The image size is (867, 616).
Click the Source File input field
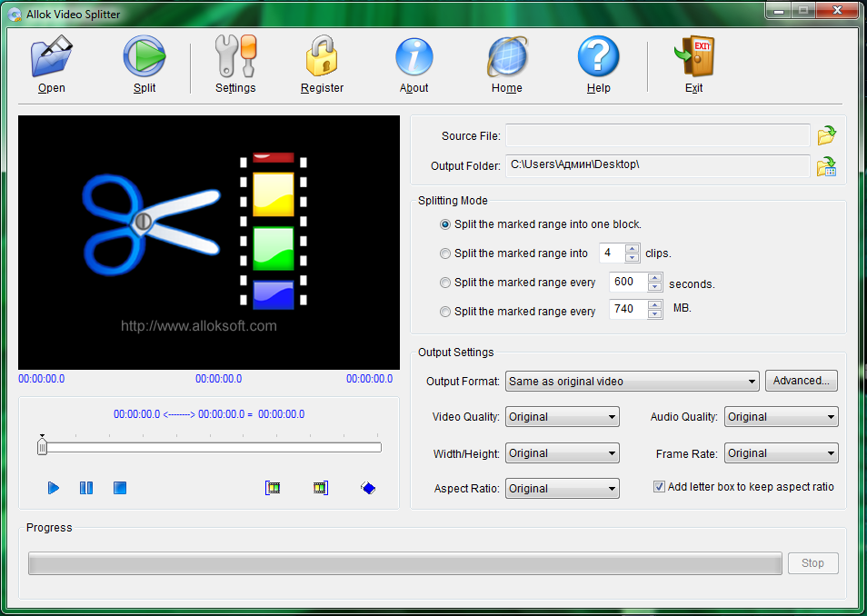[x=657, y=136]
